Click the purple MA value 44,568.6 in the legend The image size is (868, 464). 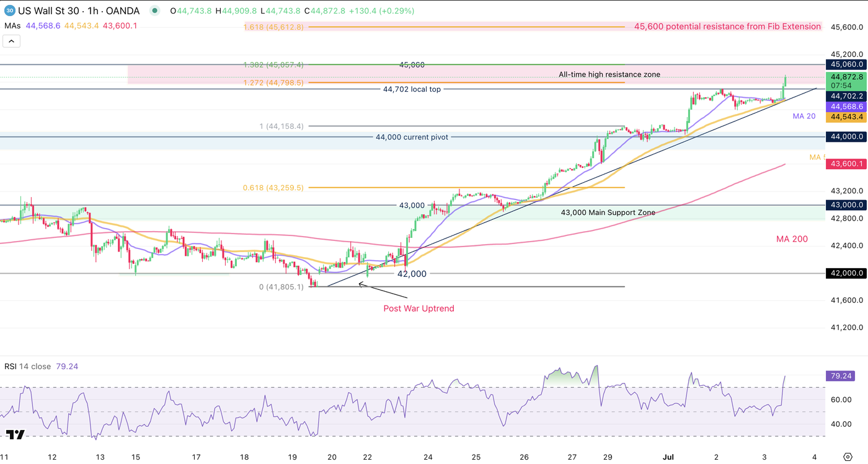click(43, 25)
